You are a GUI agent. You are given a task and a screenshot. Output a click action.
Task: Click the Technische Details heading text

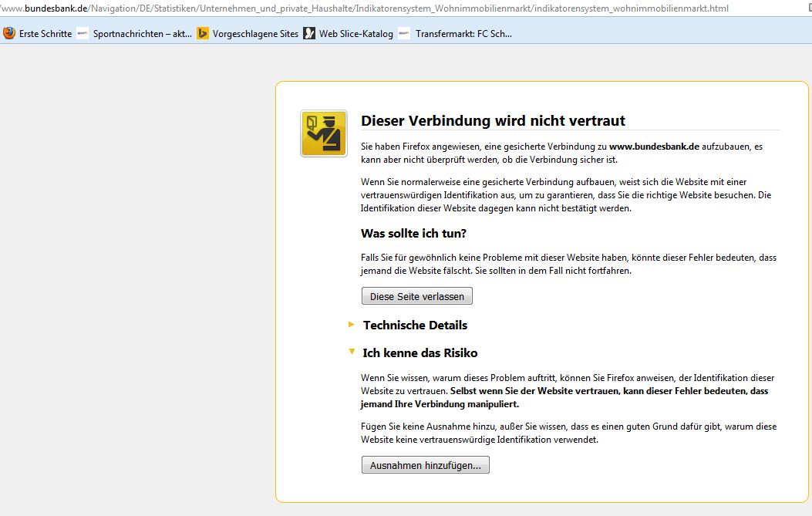[415, 325]
